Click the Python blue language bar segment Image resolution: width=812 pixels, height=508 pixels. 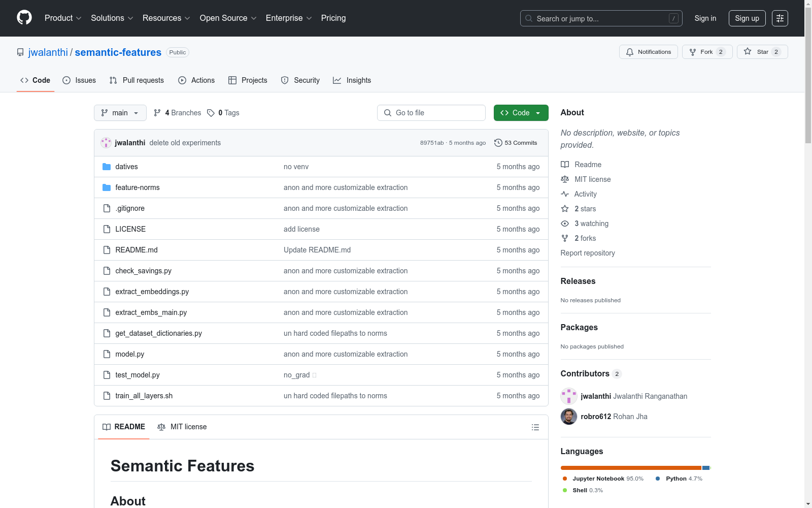coord(706,468)
